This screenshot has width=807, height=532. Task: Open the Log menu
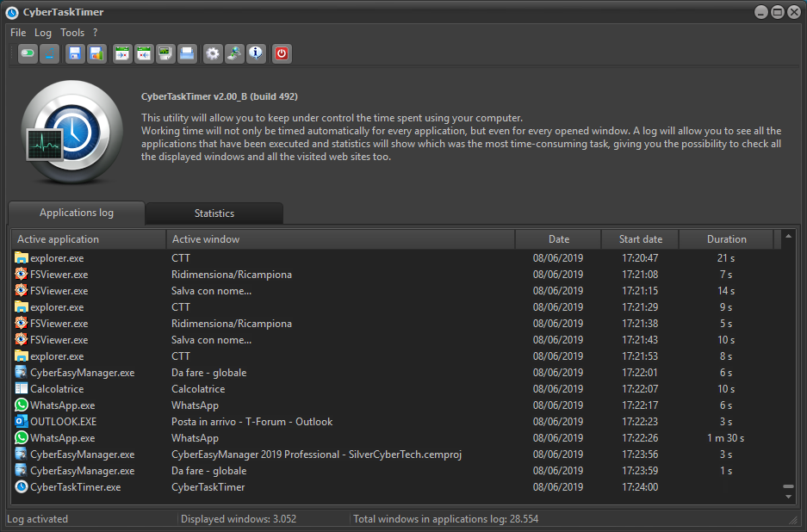click(x=43, y=33)
